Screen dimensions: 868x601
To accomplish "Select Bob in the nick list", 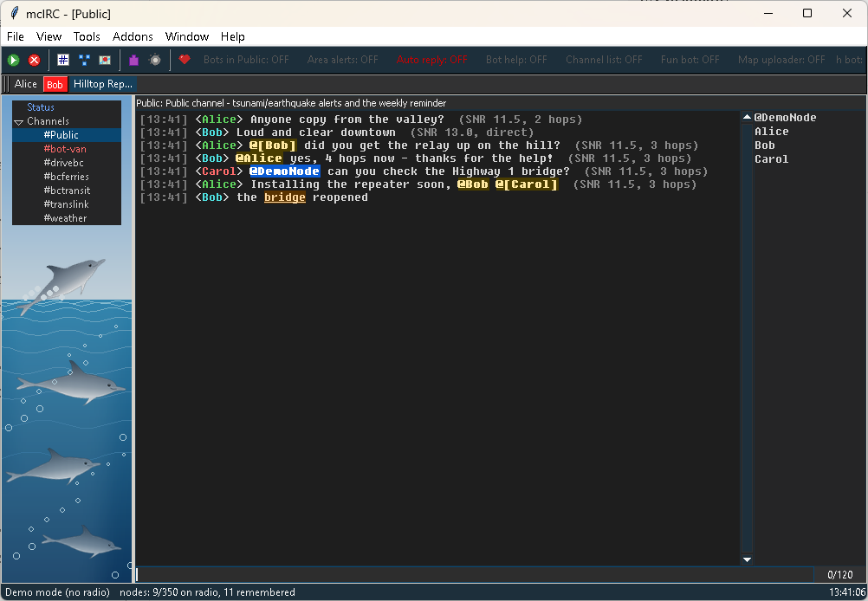I will [x=765, y=145].
